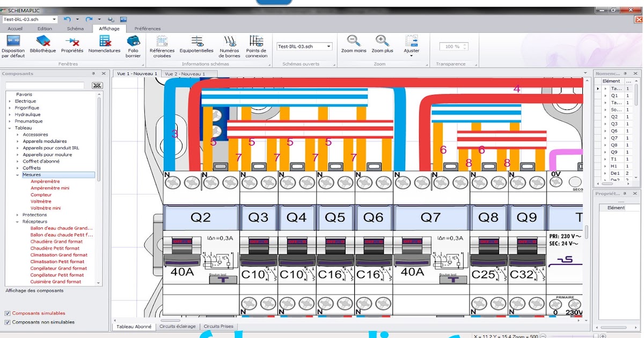Click Zoom plus to zoom in

point(383,46)
